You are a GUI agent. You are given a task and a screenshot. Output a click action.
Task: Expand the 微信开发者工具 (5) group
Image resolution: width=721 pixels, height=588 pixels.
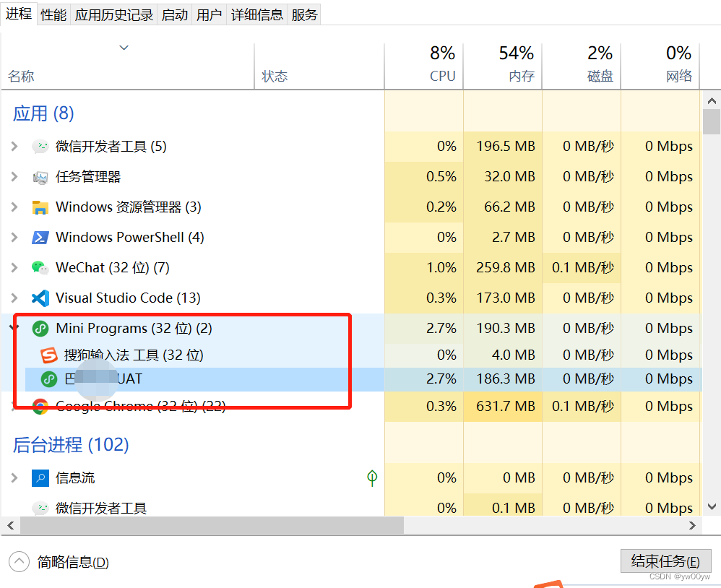pyautogui.click(x=14, y=146)
